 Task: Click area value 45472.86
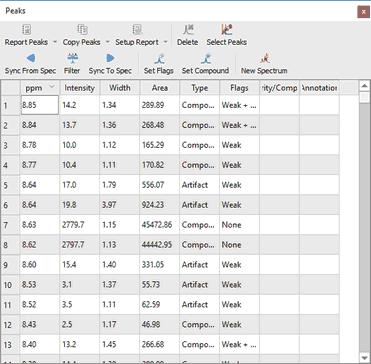pos(157,225)
